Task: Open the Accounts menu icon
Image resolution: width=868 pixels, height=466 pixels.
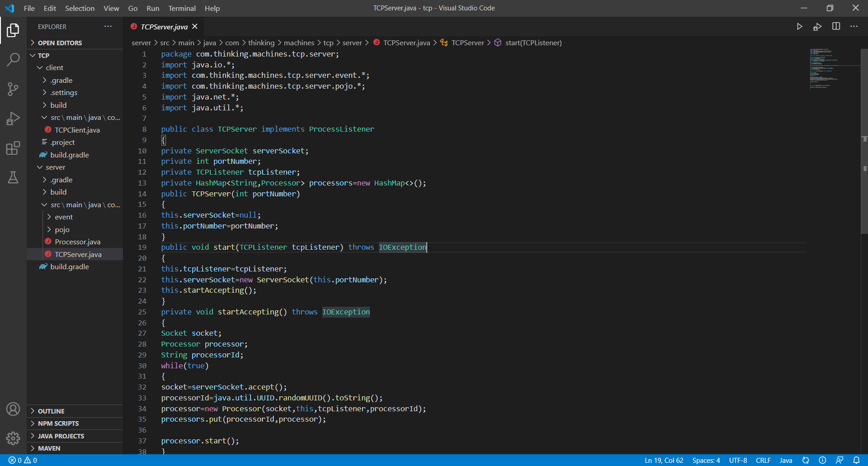Action: coord(13,409)
